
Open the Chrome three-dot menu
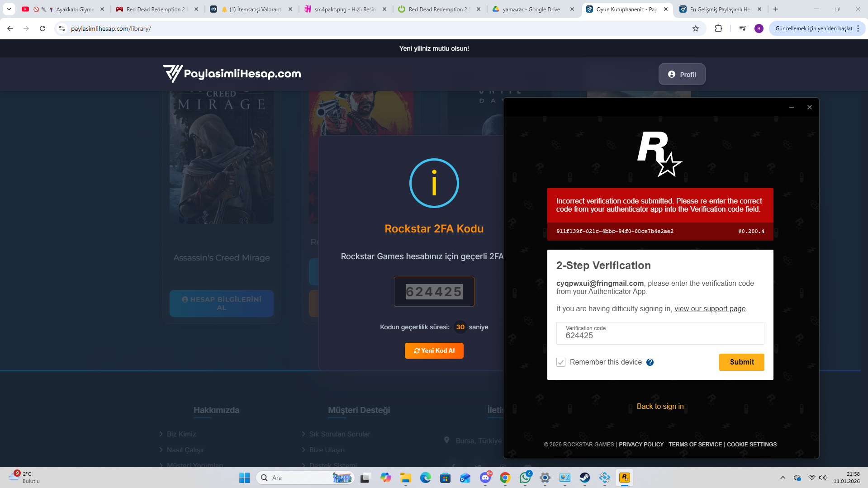858,28
